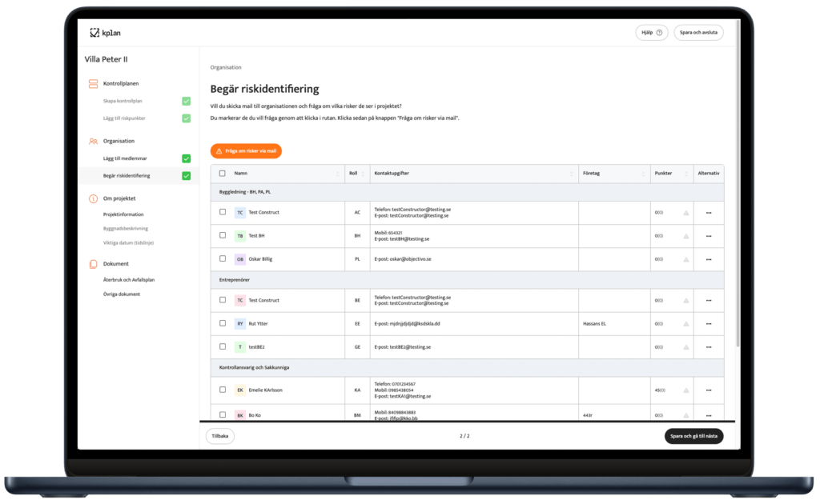Viewport: 820px width, 504px height.
Task: Click warning triangle in Test BH row
Action: (x=685, y=236)
